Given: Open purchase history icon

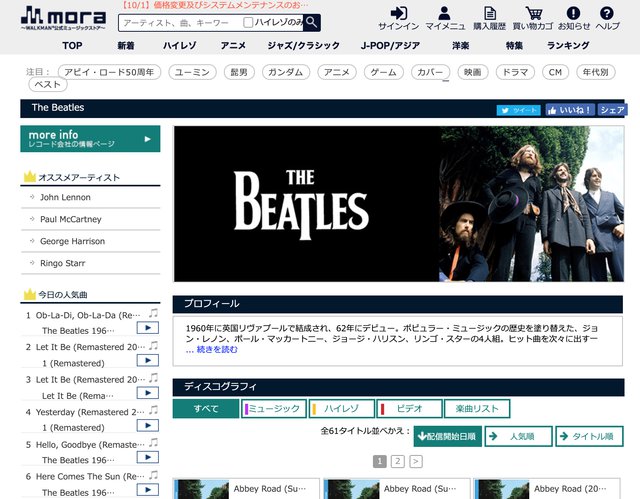Looking at the screenshot, I should pyautogui.click(x=490, y=13).
